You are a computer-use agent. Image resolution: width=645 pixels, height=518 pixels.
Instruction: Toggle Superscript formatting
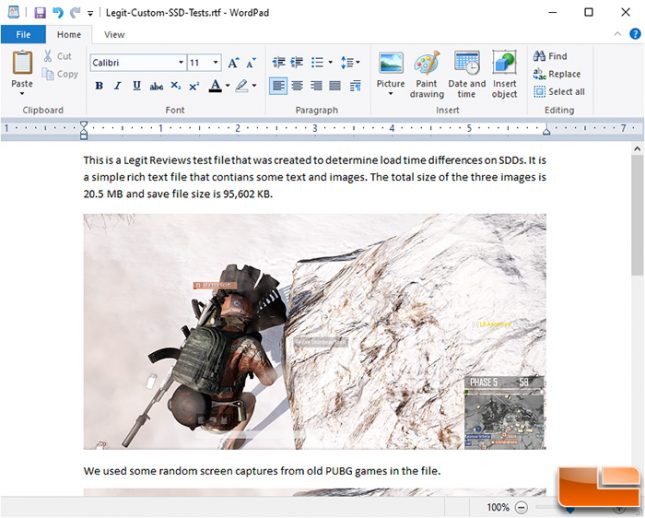194,86
